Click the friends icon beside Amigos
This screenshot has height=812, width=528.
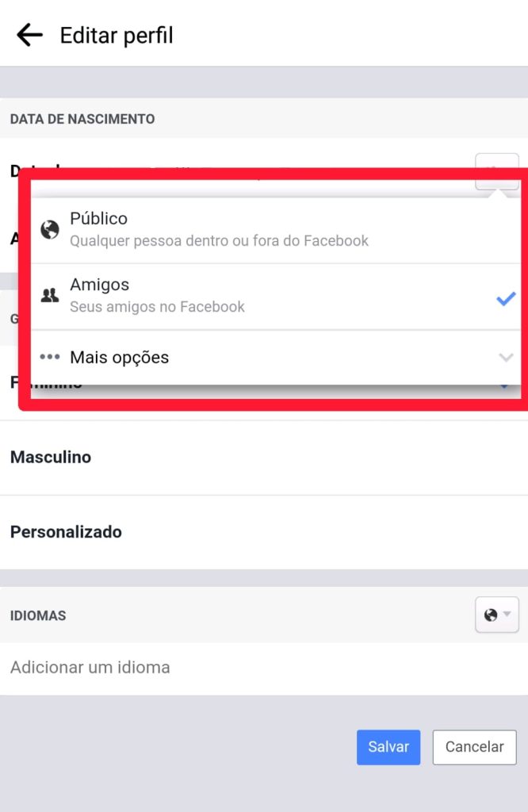click(x=50, y=295)
